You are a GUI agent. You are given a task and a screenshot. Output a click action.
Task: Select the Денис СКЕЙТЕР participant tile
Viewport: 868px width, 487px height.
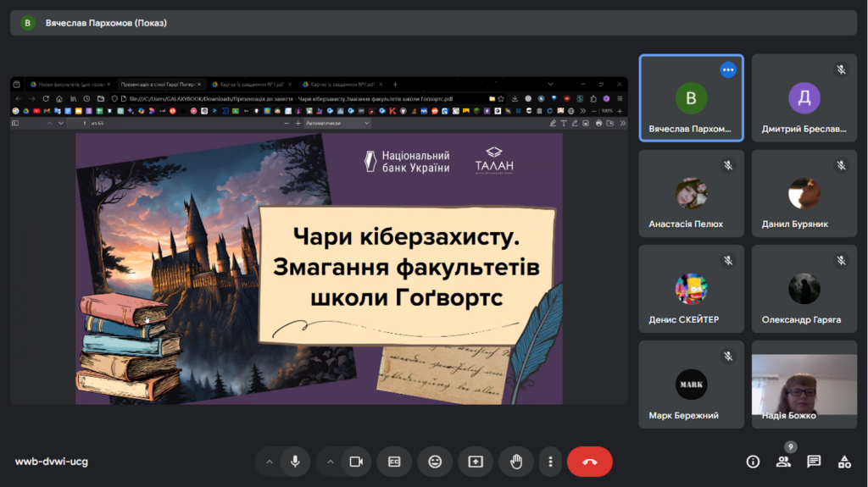tap(692, 289)
